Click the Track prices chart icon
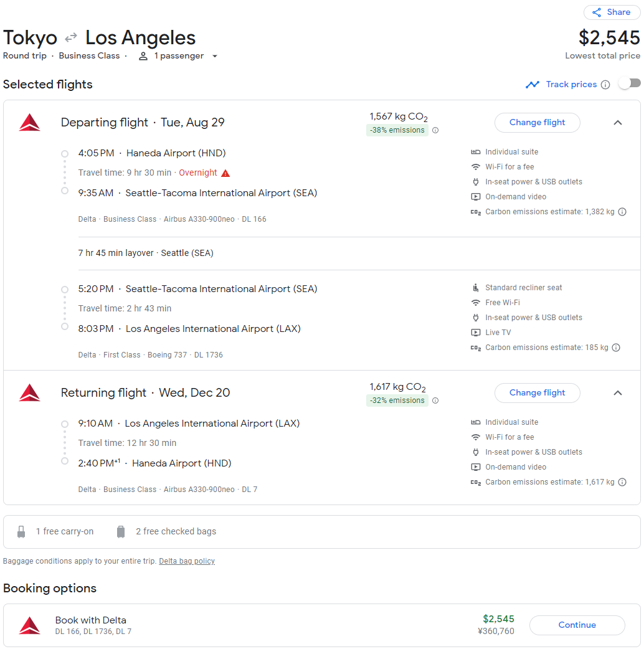Image resolution: width=644 pixels, height=649 pixels. (533, 85)
